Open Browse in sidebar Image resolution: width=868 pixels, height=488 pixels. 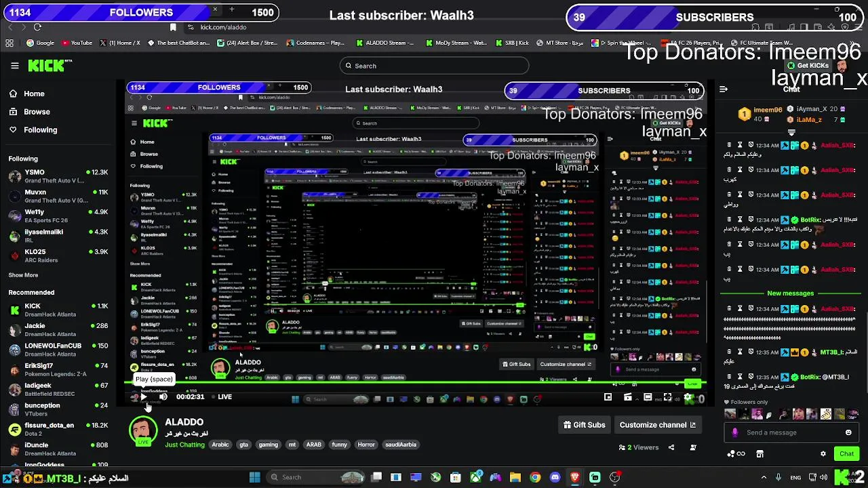tap(31, 112)
